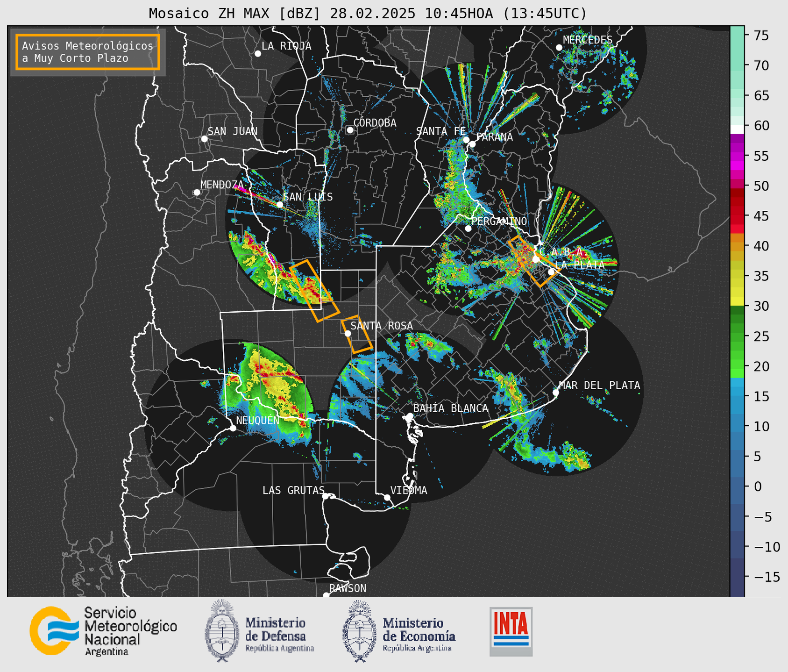The image size is (788, 672).
Task: Click the PERGAMINO label
Action: point(499,221)
